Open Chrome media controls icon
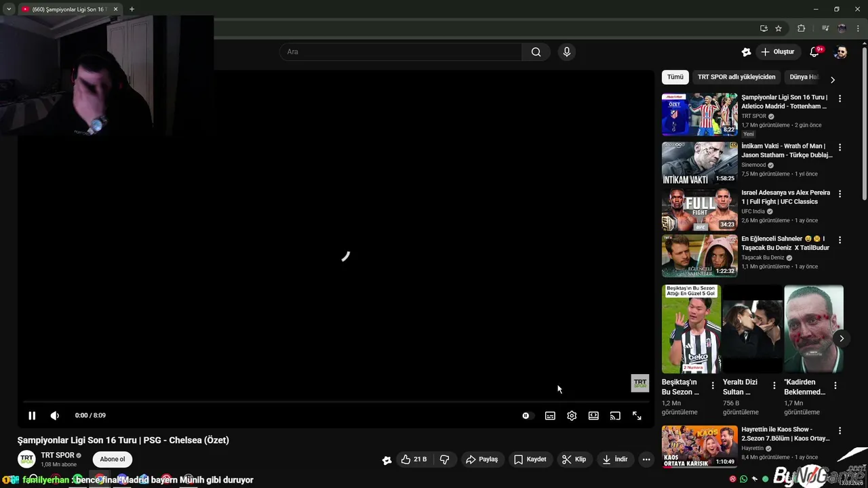This screenshot has height=488, width=868. (825, 28)
